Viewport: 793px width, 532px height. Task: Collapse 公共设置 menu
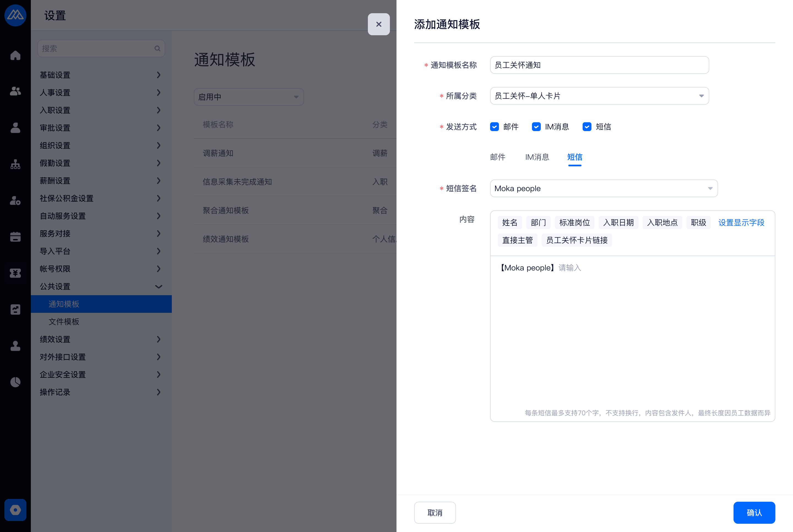101,286
